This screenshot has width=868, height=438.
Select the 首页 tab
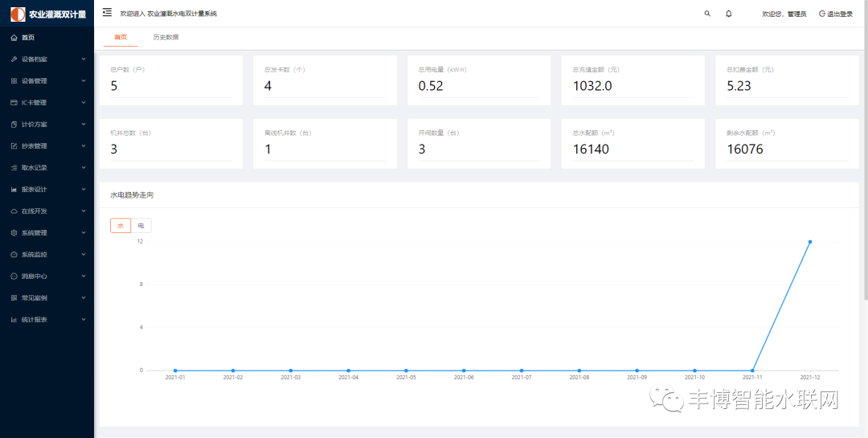coord(121,37)
